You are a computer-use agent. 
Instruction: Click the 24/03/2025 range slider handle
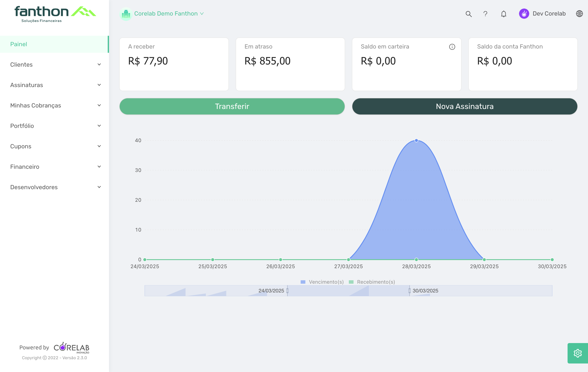[x=287, y=291]
